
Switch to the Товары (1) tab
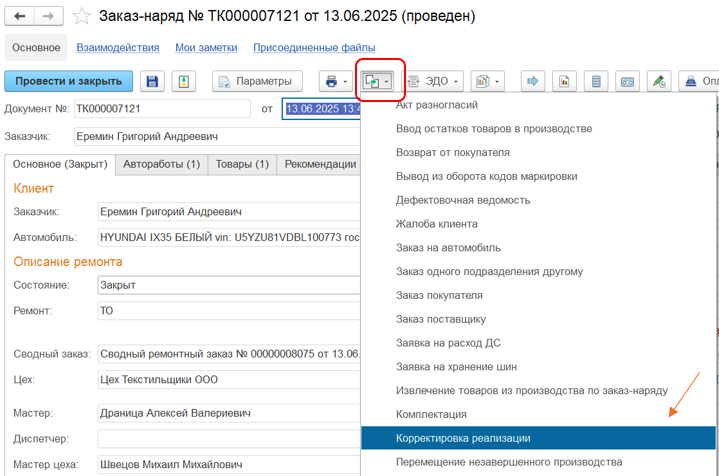pos(241,164)
